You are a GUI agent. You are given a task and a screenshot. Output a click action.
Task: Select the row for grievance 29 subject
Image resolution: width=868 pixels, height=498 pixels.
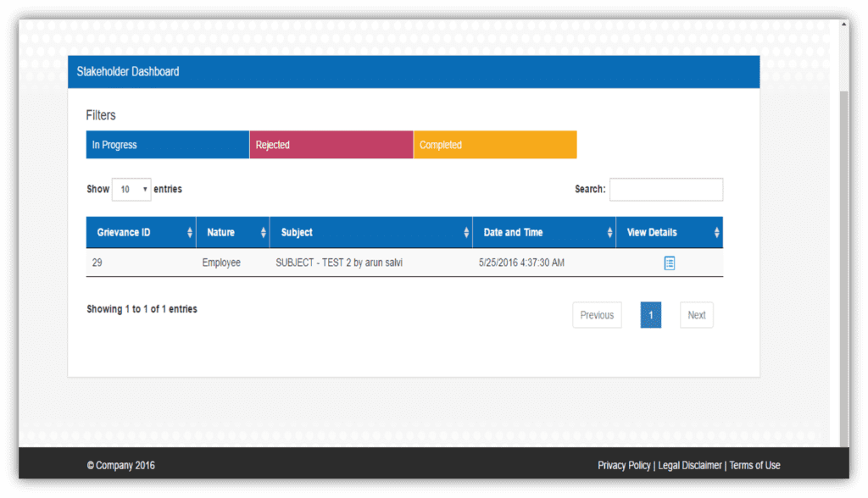(x=339, y=263)
